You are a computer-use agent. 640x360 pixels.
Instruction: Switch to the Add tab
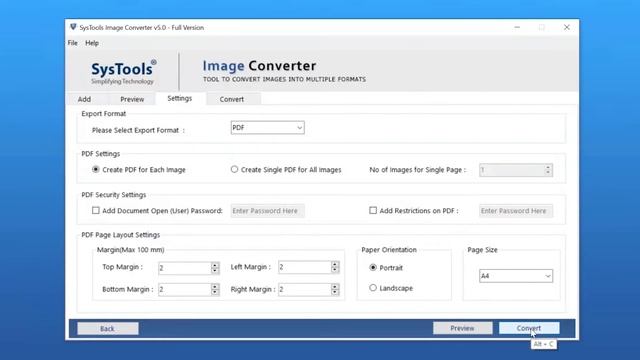pyautogui.click(x=84, y=99)
